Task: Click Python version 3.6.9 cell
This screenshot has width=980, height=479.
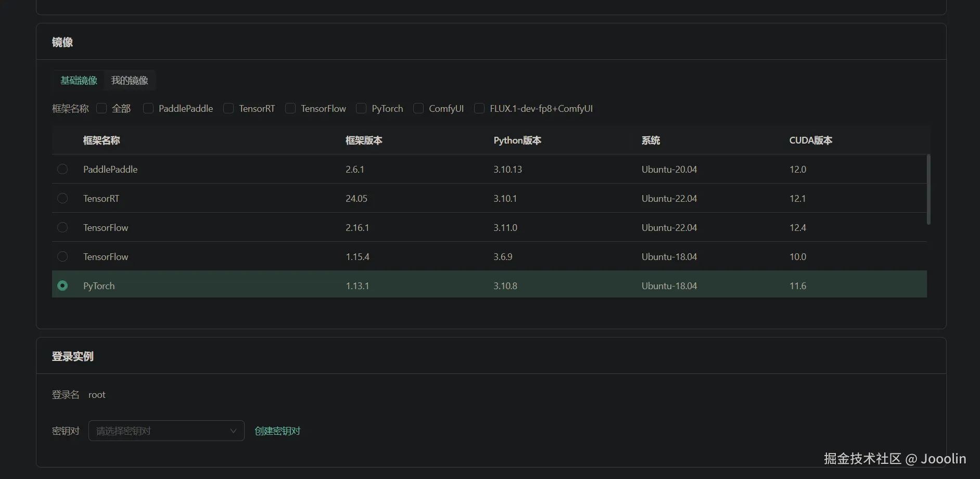Action: (x=503, y=256)
